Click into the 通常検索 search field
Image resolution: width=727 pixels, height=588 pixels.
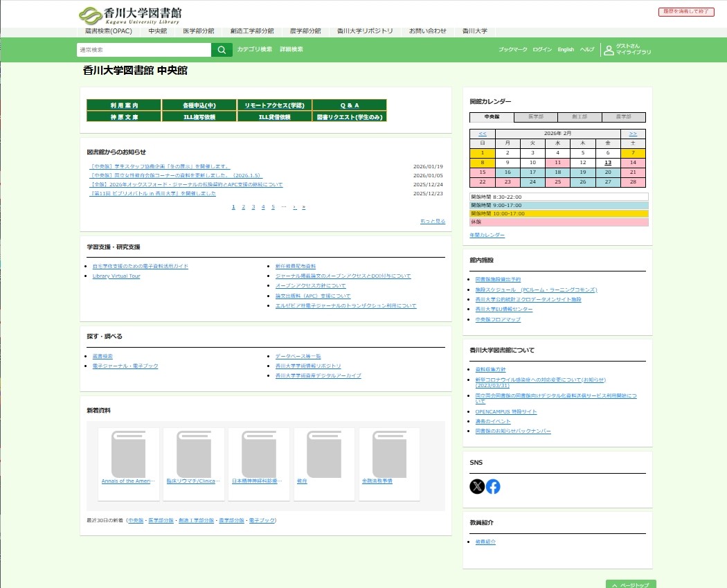coord(143,50)
